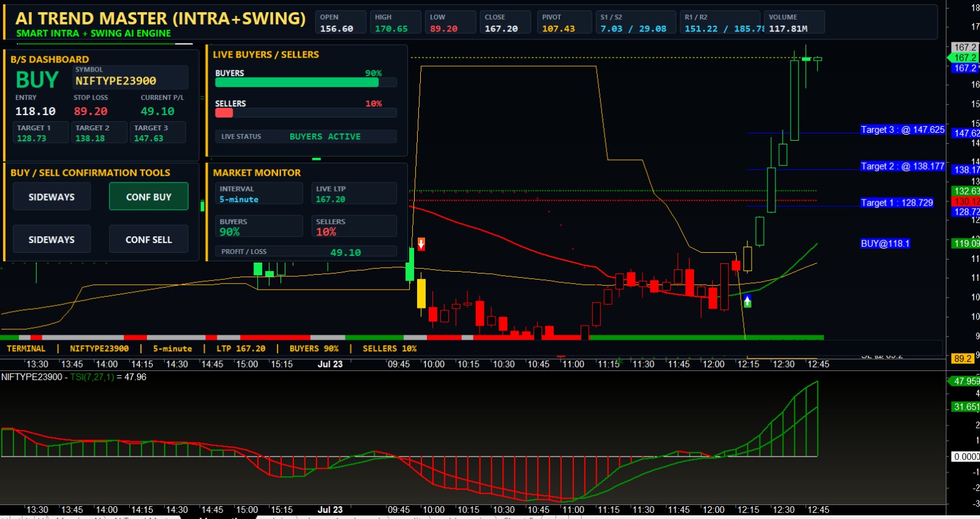This screenshot has width=980, height=519.
Task: Click the 31.651 TSI axis value tag
Action: [965, 407]
